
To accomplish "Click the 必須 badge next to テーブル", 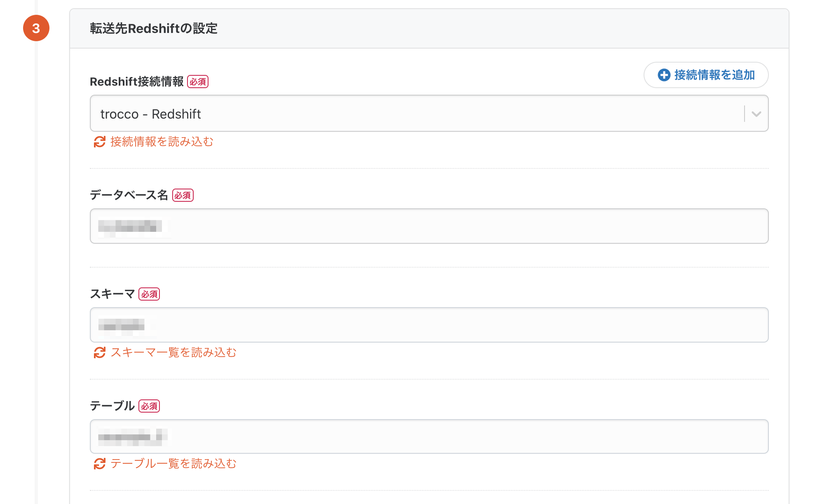I will pyautogui.click(x=149, y=406).
